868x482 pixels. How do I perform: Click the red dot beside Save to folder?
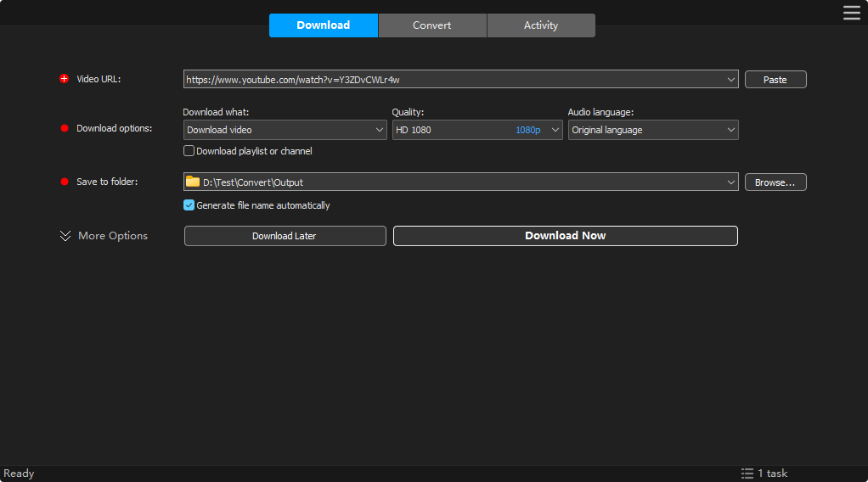[64, 182]
